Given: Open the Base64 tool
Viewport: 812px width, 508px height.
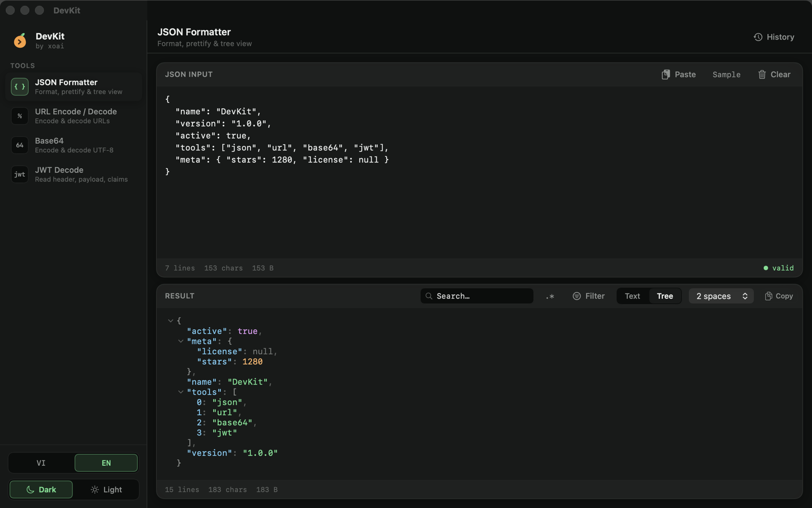Looking at the screenshot, I should point(74,145).
